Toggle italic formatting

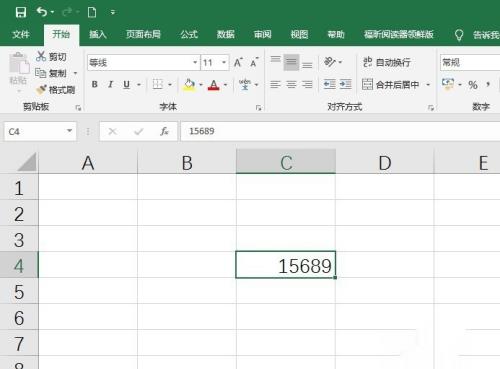(111, 85)
